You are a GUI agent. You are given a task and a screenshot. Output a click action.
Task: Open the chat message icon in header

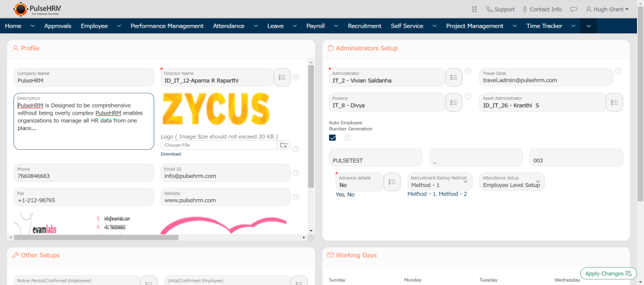click(x=574, y=9)
